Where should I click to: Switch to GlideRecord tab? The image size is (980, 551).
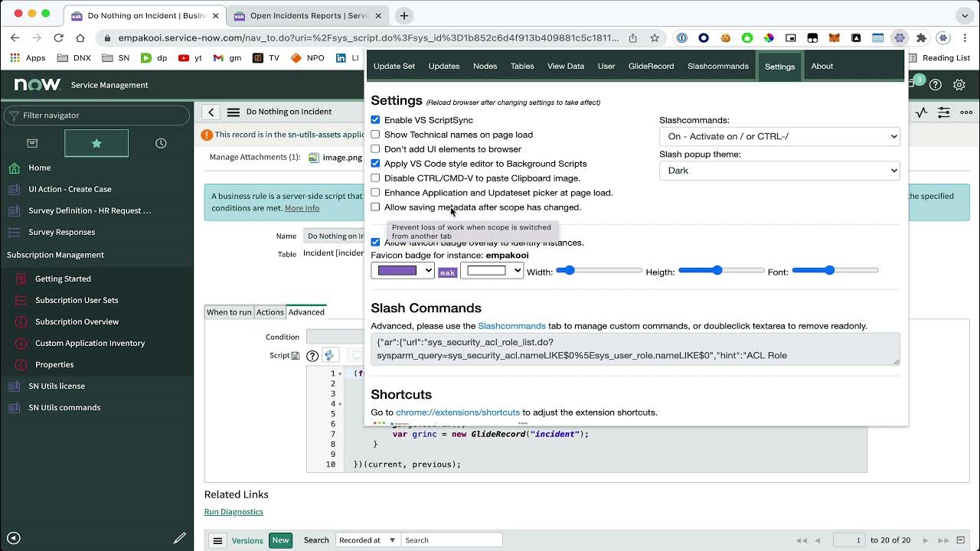pos(651,67)
